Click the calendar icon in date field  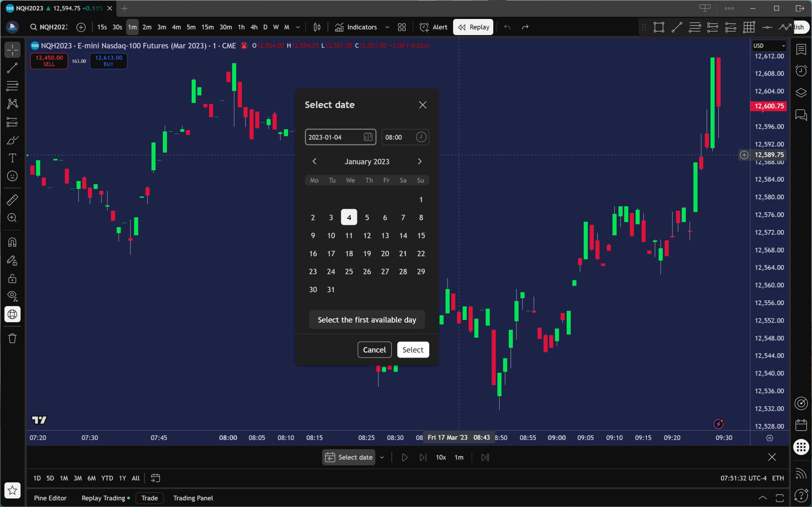(368, 137)
